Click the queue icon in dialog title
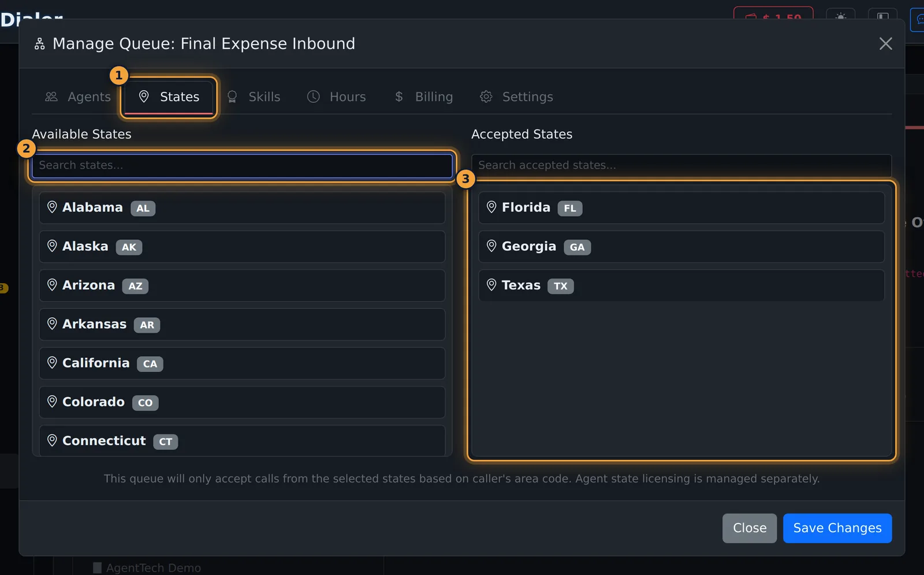Screen dimensions: 924x575 [39, 44]
